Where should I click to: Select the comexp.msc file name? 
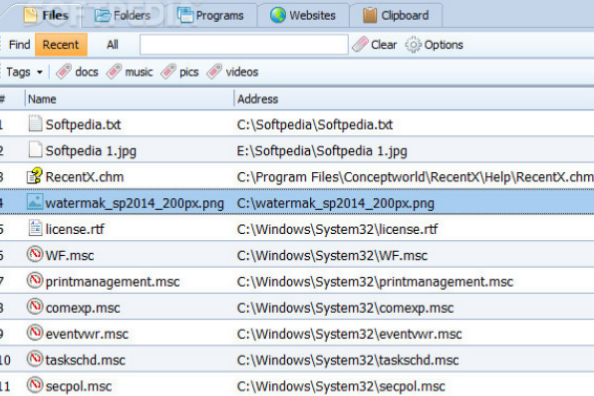point(83,308)
